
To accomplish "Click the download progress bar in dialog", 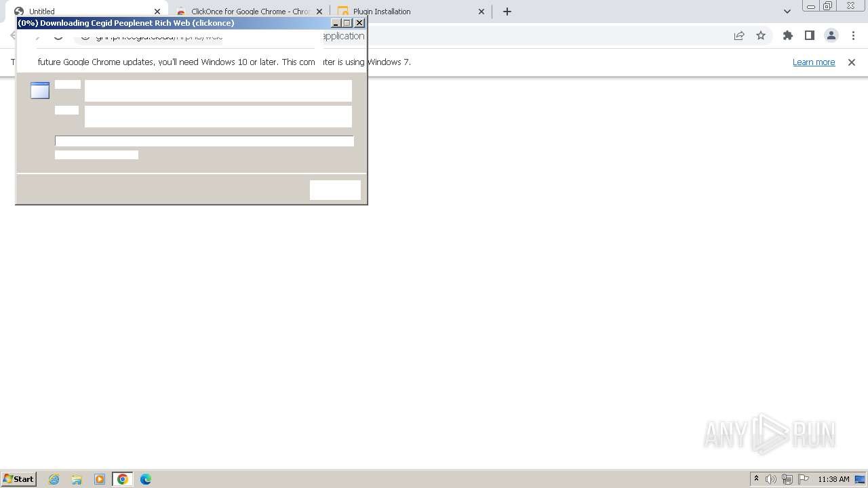I will click(204, 141).
